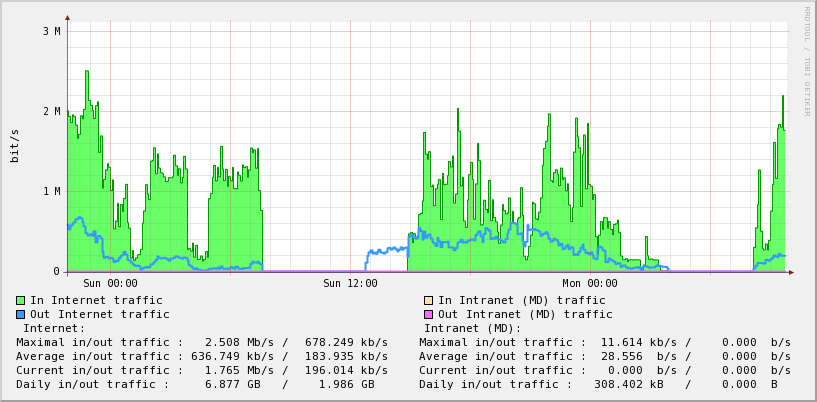
Task: Click the RRDTOOL / TOBI OETIKER watermark
Action: pyautogui.click(x=806, y=62)
